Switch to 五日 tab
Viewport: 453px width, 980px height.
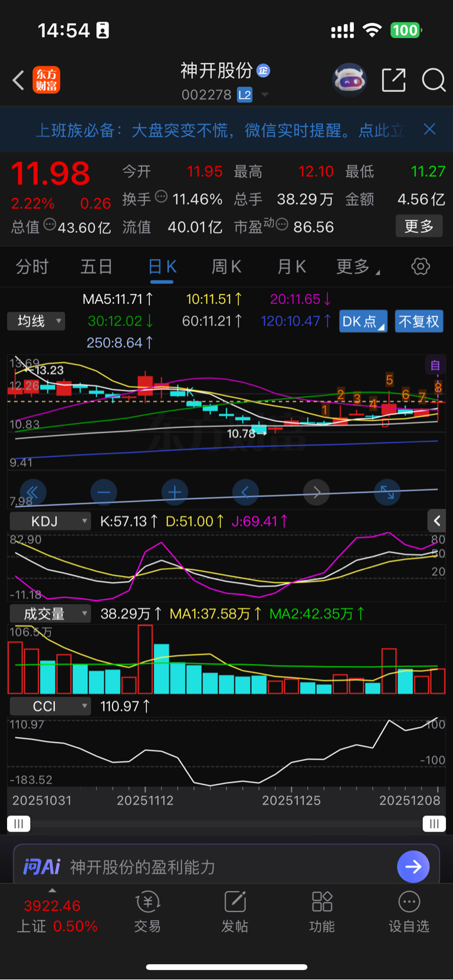[97, 267]
